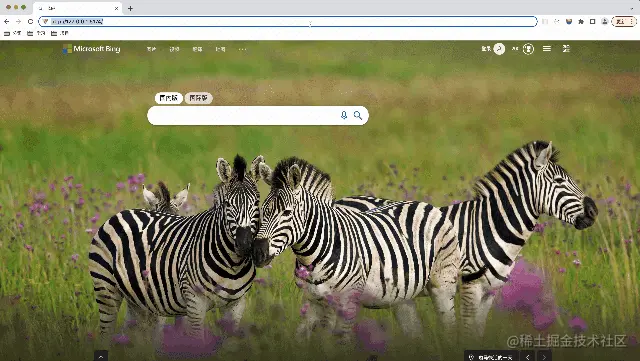640x361 pixels.
Task: Open the browser three-dot menu
Action: point(632,22)
